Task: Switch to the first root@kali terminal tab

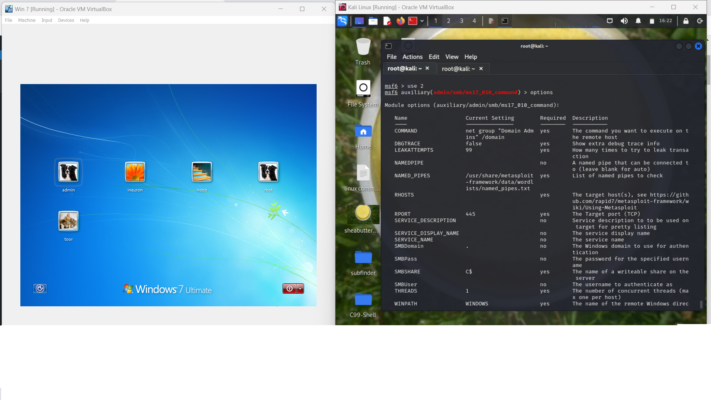Action: point(409,68)
